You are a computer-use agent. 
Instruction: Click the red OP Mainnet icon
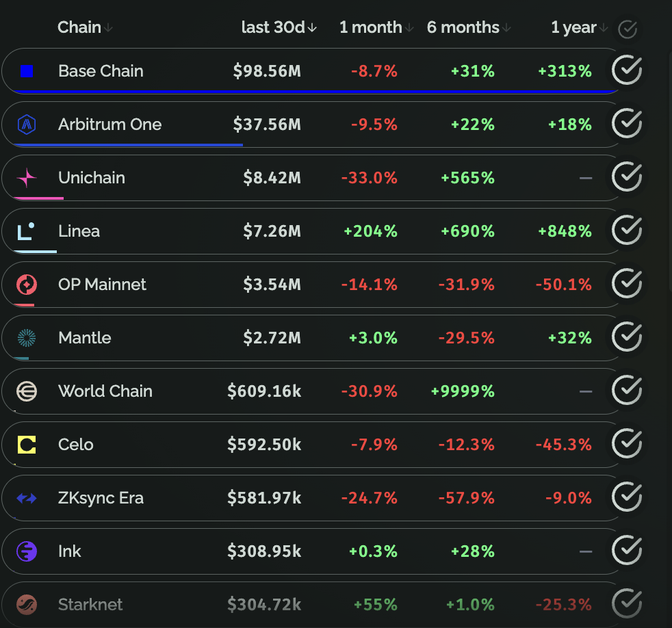click(27, 285)
